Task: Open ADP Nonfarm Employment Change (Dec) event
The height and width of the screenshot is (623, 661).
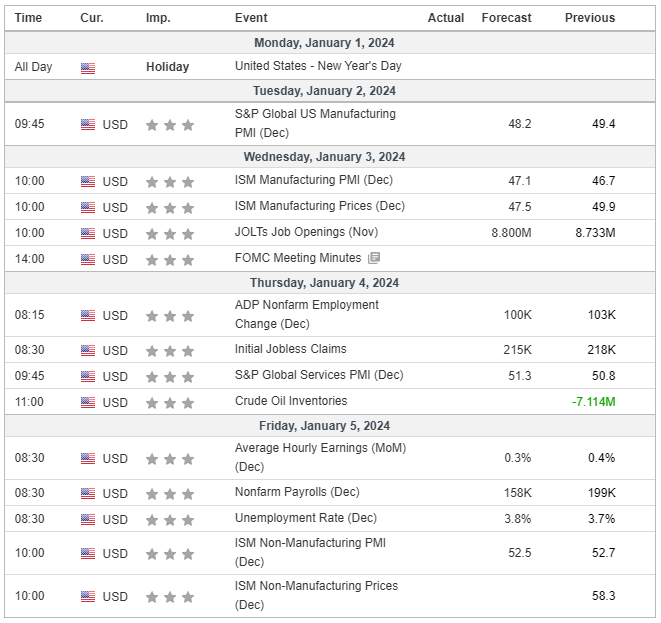Action: (307, 314)
